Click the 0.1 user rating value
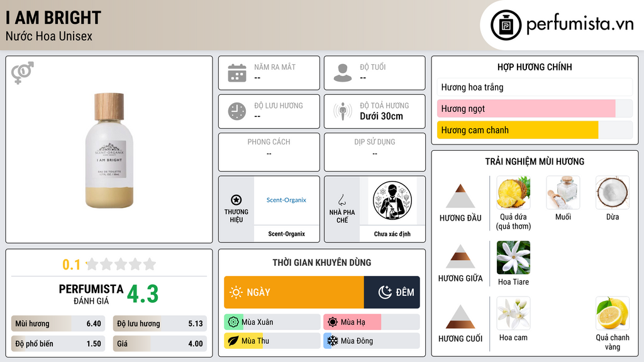This screenshot has width=644, height=362. coord(71,265)
